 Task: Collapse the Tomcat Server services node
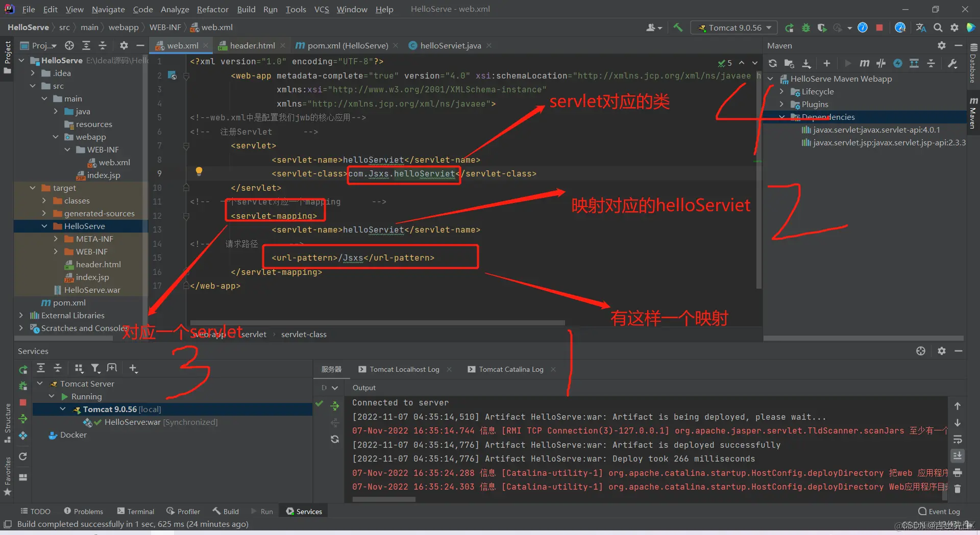point(40,384)
